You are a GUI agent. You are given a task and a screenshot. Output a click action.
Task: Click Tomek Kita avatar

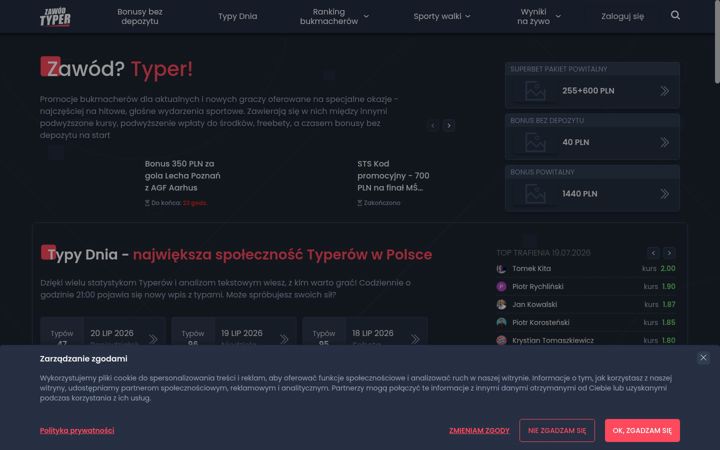tap(501, 269)
